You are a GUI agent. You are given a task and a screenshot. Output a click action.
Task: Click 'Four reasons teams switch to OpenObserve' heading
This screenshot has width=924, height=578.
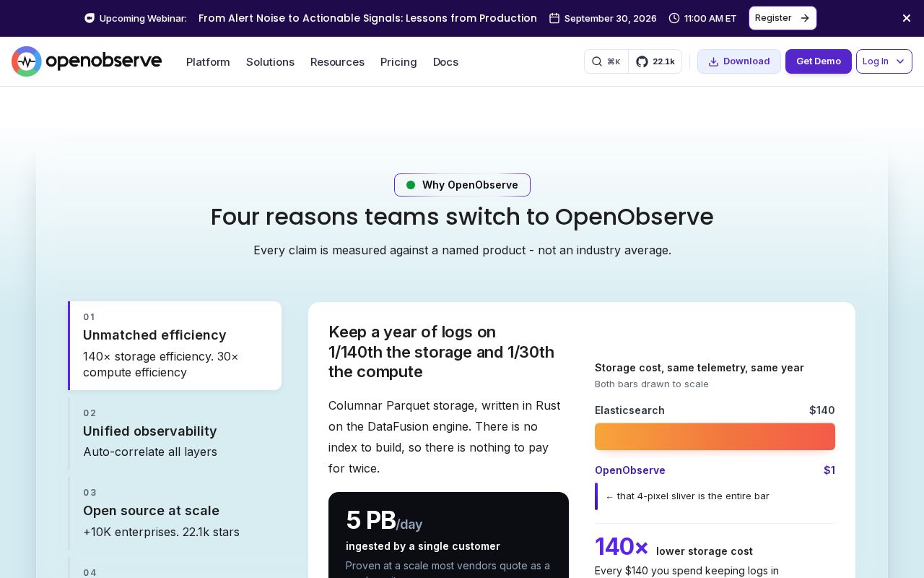[462, 217]
